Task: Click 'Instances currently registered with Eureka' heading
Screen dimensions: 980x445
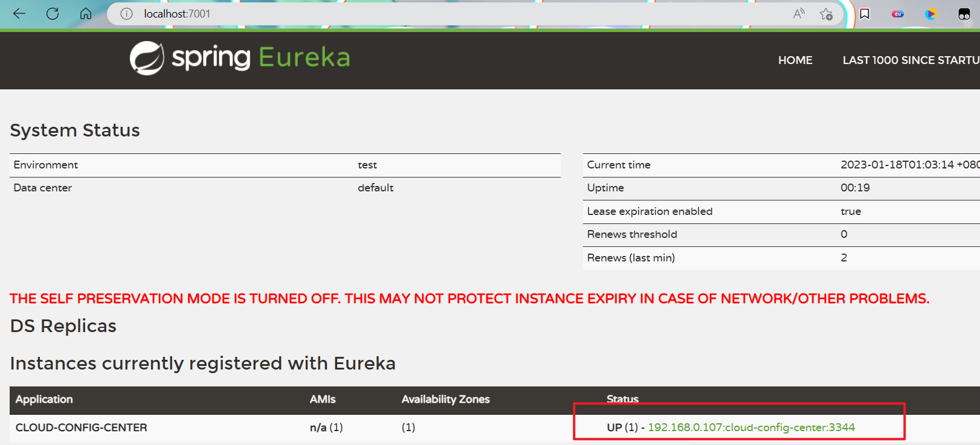Action: [203, 363]
